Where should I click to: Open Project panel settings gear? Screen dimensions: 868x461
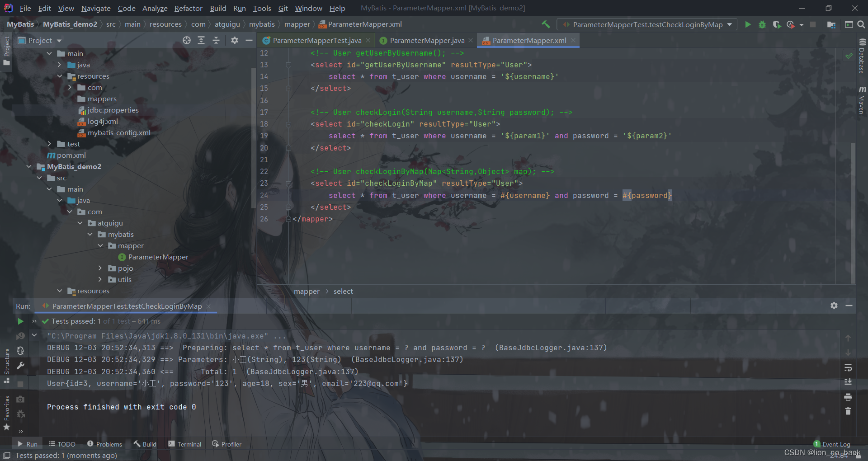pyautogui.click(x=234, y=40)
